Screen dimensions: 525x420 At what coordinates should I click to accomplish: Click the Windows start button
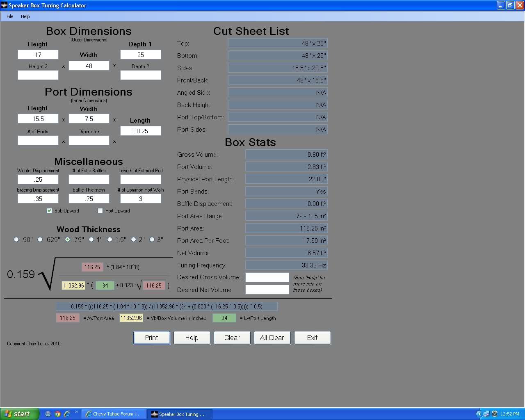tap(20, 414)
